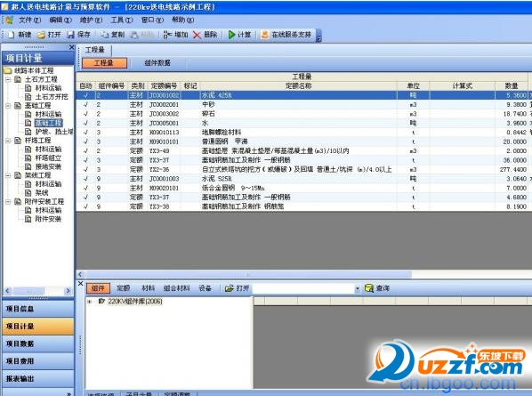Open the 窗口 menu

(x=152, y=20)
